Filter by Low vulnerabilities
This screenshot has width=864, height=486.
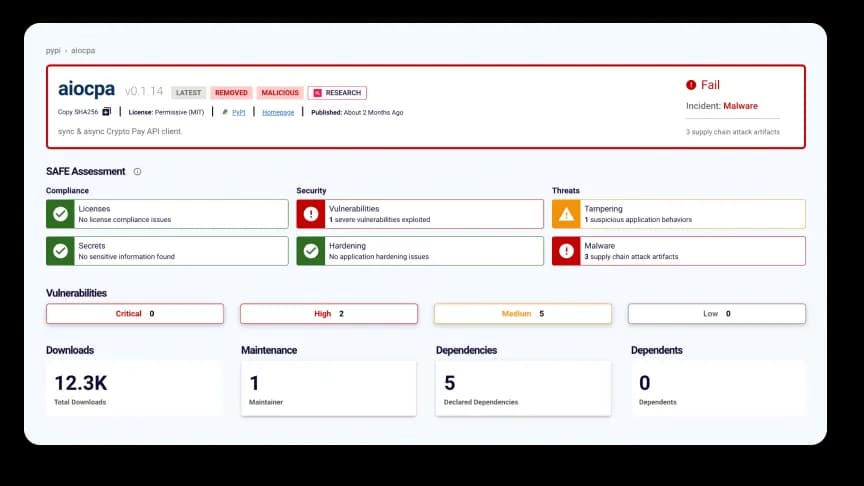point(717,314)
